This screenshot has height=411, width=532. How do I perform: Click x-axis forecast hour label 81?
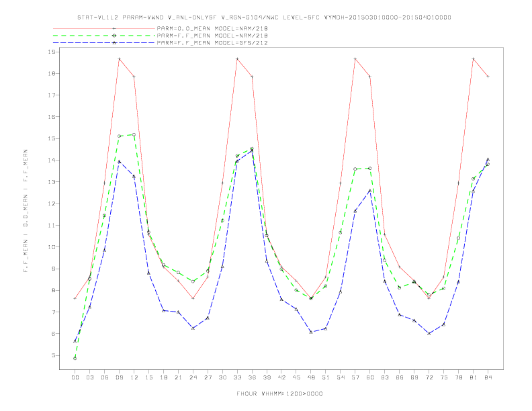point(474,377)
